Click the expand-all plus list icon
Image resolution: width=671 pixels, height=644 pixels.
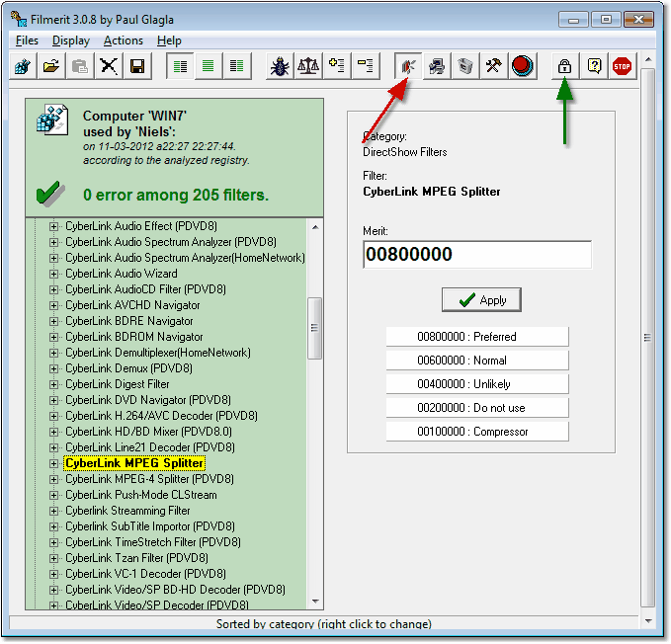(337, 66)
